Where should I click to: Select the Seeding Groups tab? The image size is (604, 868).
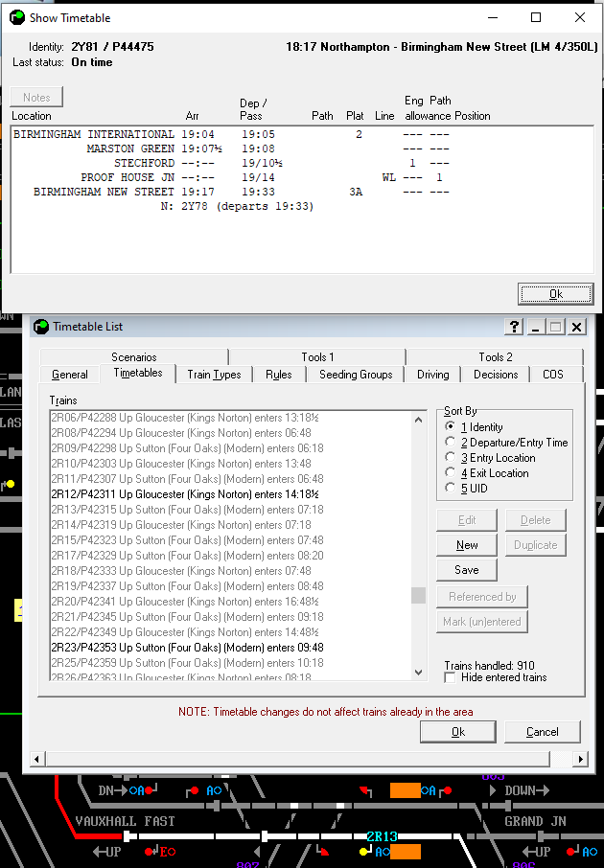coord(356,375)
